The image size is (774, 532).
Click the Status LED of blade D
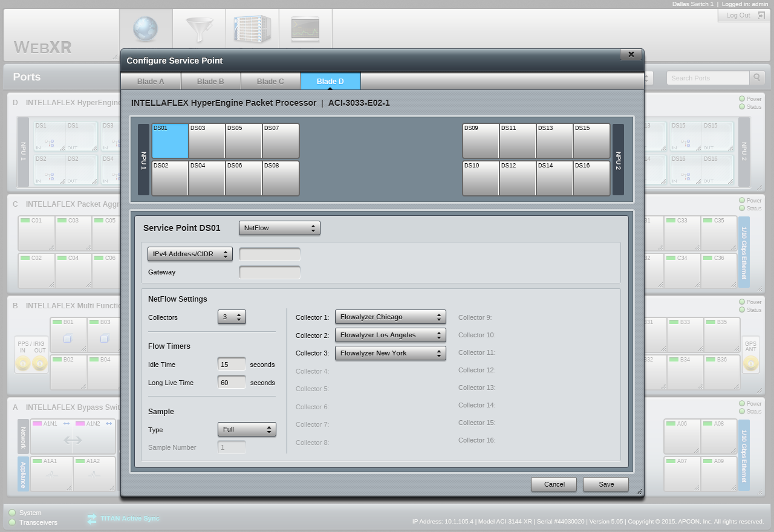click(x=742, y=107)
